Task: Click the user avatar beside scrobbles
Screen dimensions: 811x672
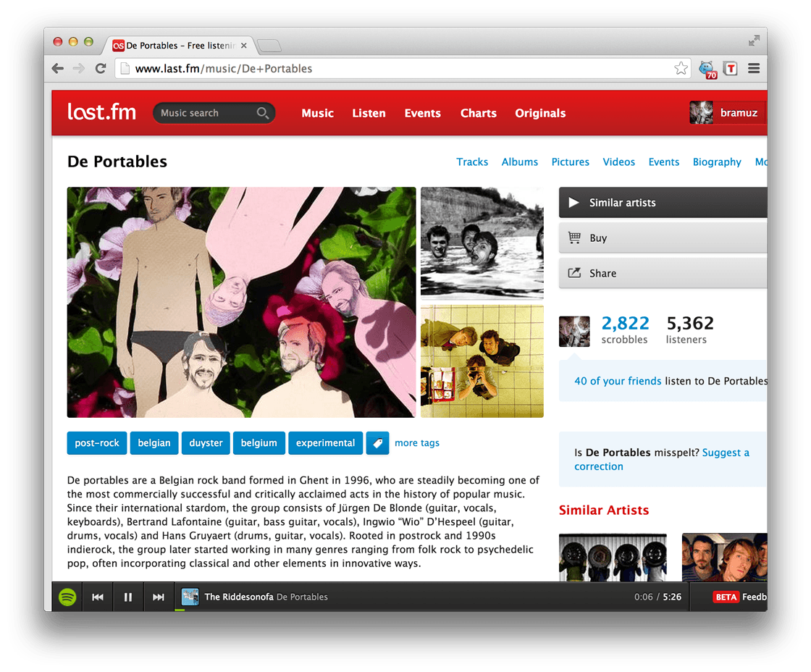Action: pyautogui.click(x=574, y=331)
